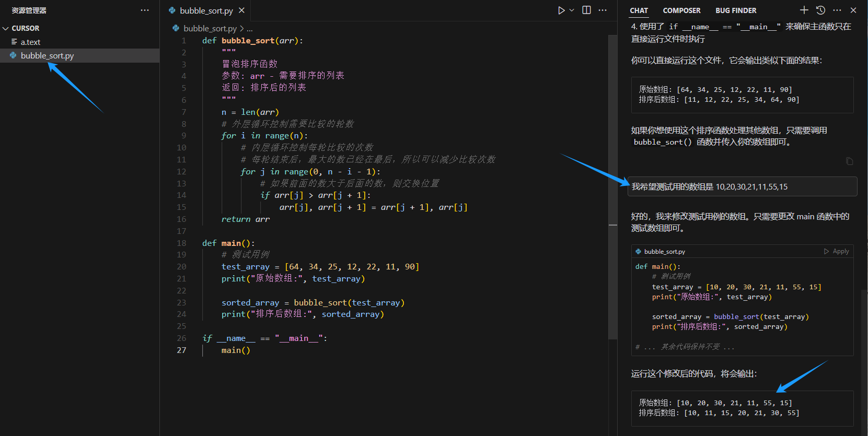Open chat history clock icon
The image size is (868, 436).
click(x=820, y=10)
